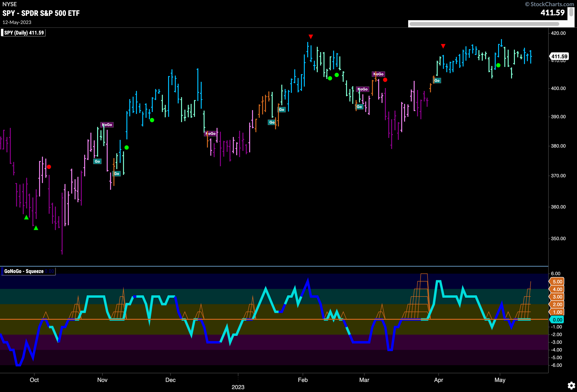The height and width of the screenshot is (392, 577).
Task: Click the horizontal scrollbar thumb at top right
Action: click(484, 24)
